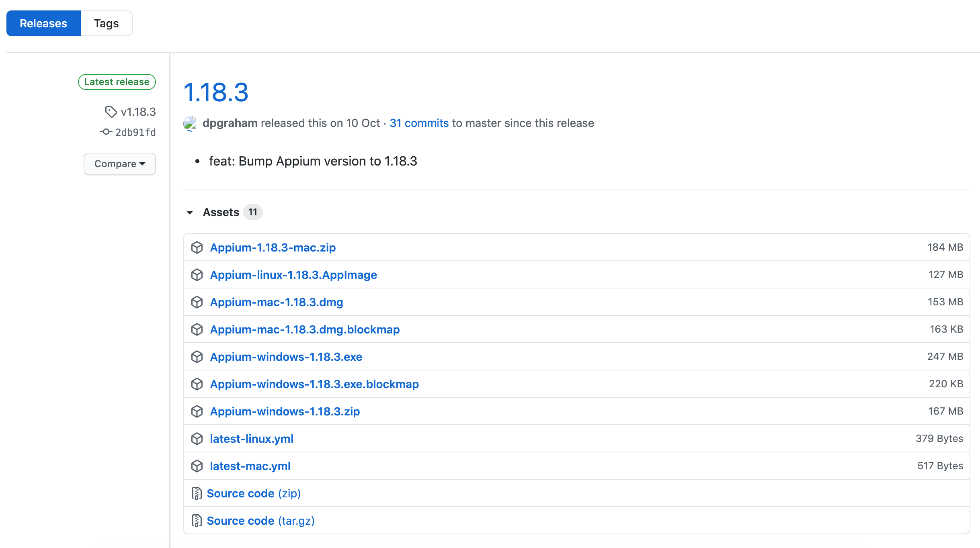Image resolution: width=980 pixels, height=548 pixels.
Task: Click the 247 MB size text
Action: [945, 357]
